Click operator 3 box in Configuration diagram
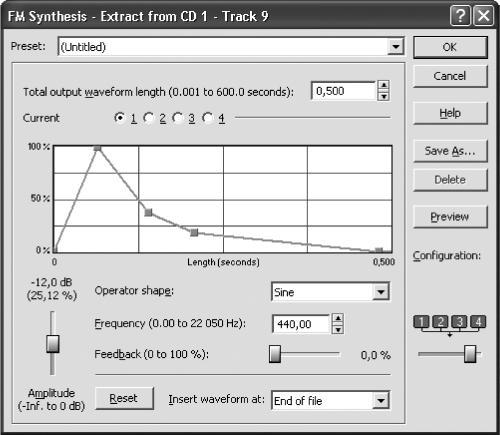The width and height of the screenshot is (500, 435). click(x=459, y=322)
